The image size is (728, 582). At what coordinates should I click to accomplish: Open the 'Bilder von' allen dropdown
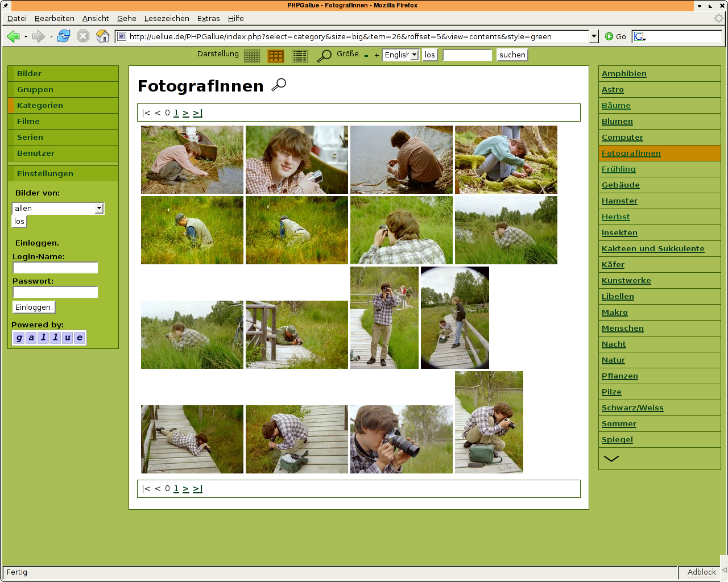(58, 209)
